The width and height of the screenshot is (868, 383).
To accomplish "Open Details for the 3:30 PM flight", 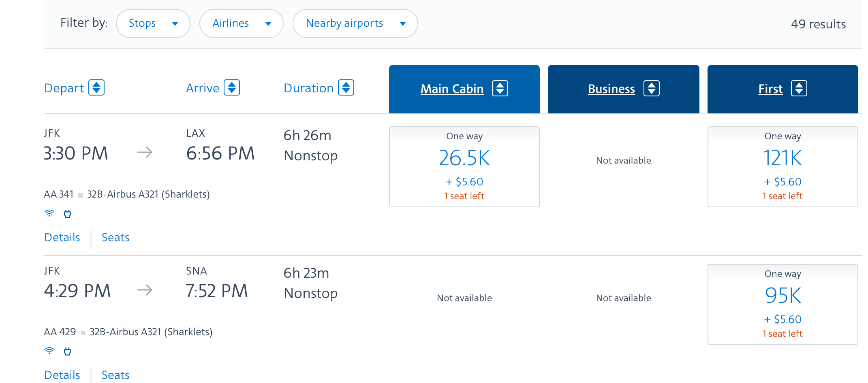I will 62,238.
